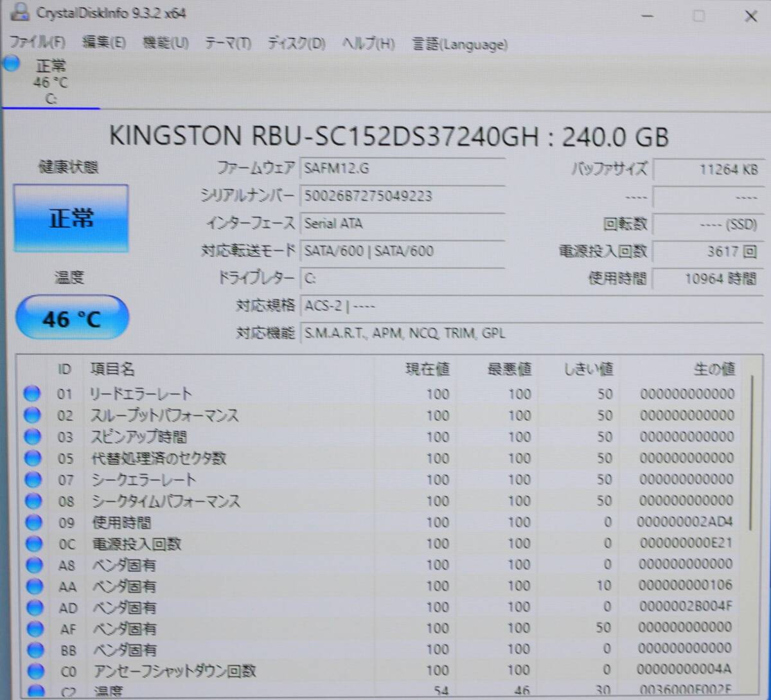Click the status dot for row 03 スピンアップ時間
Screen dimensions: 771x700
coord(32,436)
